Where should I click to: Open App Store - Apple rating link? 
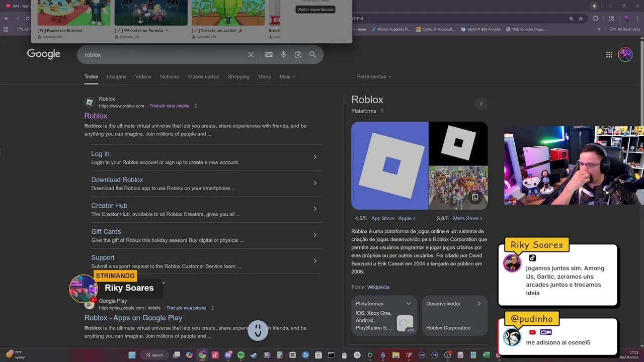point(393,219)
